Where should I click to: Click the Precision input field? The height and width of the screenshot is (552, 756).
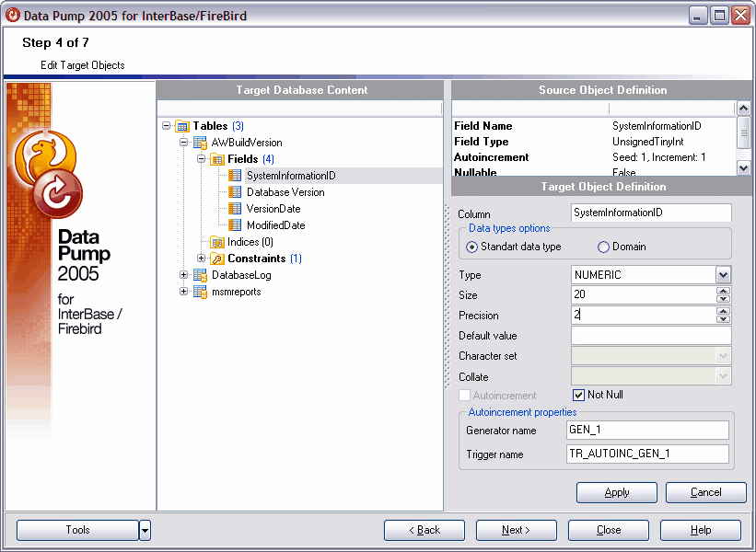click(644, 315)
